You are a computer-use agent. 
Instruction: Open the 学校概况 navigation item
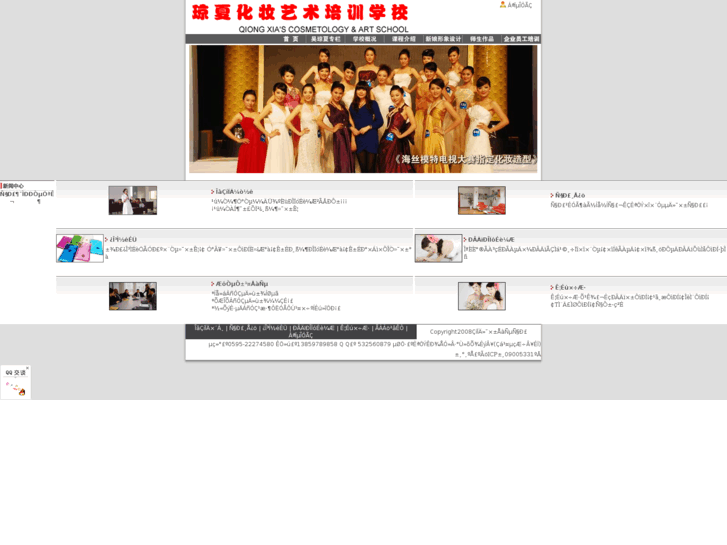pos(364,39)
